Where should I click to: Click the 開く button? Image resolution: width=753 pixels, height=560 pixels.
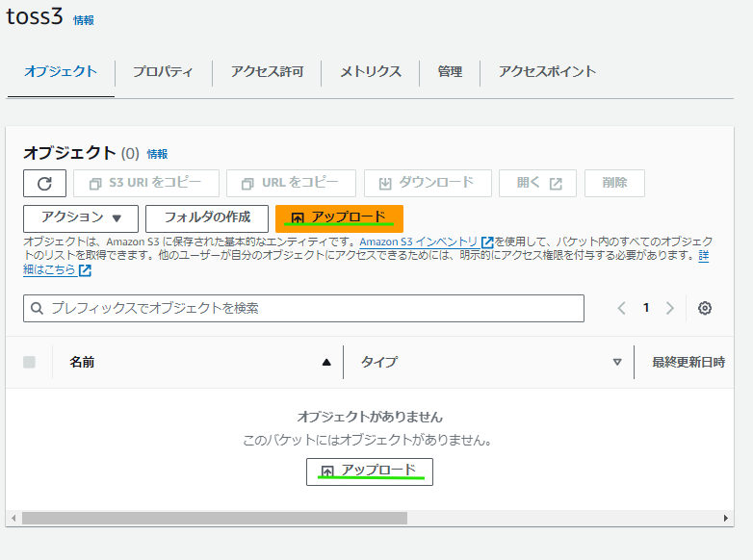(537, 184)
